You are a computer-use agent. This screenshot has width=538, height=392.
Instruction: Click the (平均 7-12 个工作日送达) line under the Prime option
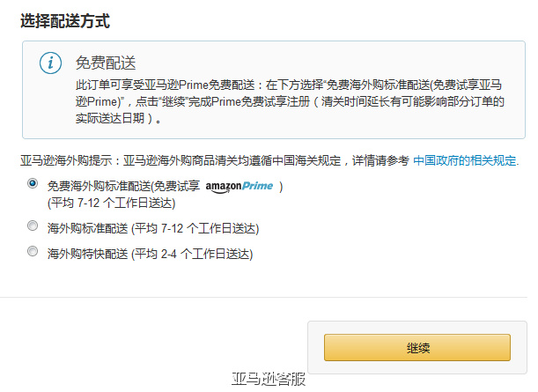pyautogui.click(x=112, y=203)
